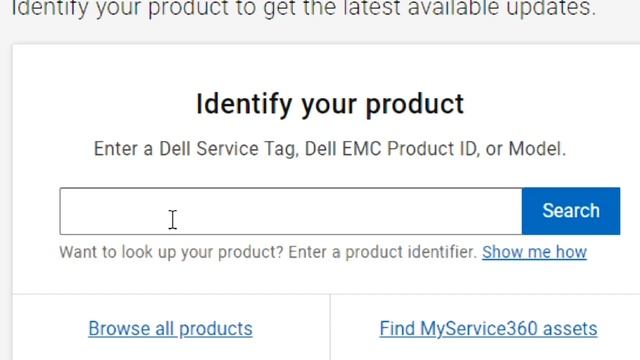Image resolution: width=640 pixels, height=360 pixels.
Task: Click the Search button
Action: point(571,211)
